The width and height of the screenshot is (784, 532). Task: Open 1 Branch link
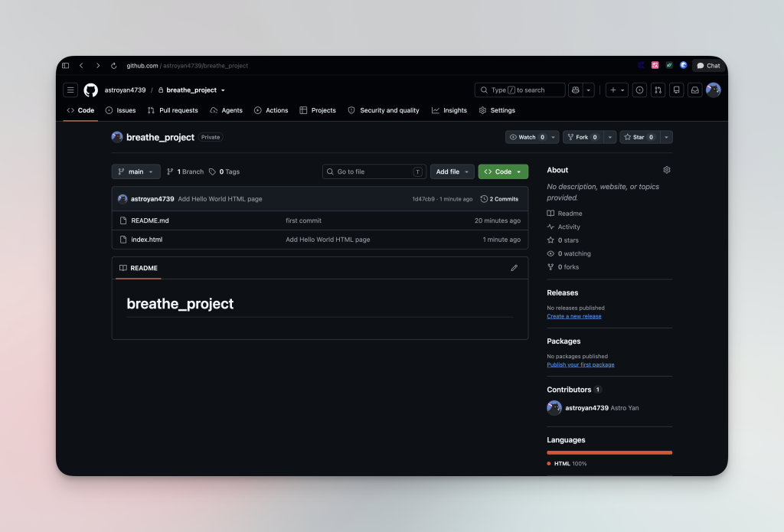click(x=185, y=171)
